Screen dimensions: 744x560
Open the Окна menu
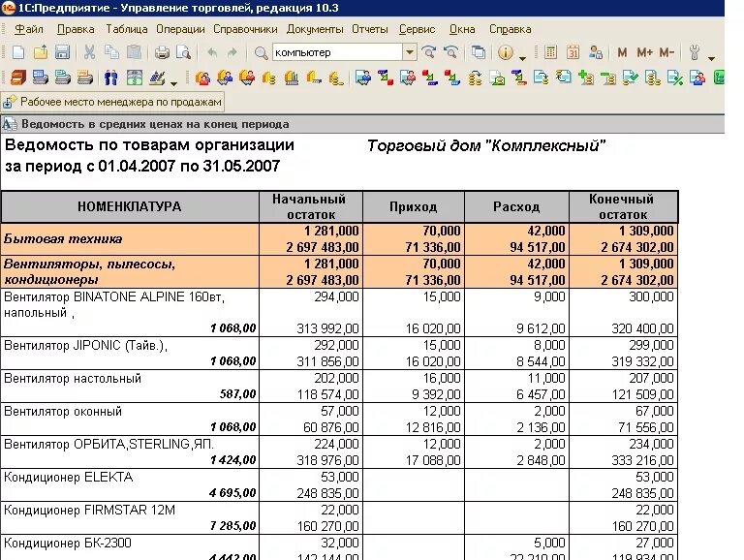(462, 29)
